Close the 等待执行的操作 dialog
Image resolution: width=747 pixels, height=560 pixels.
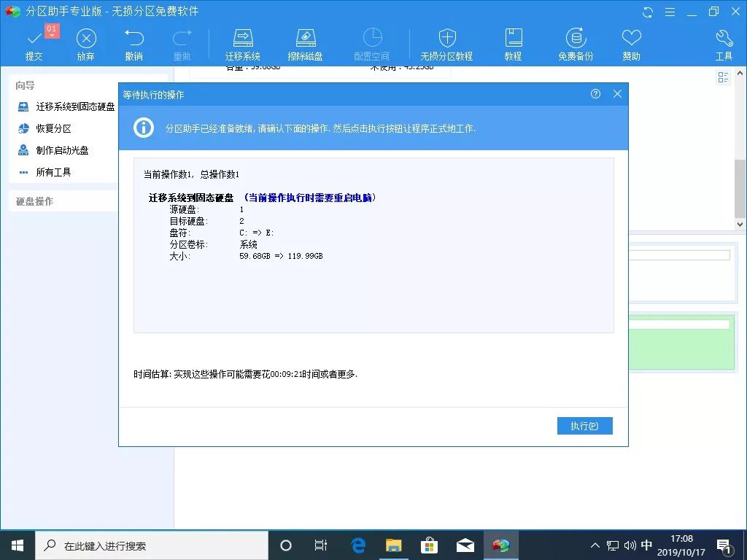[x=617, y=94]
